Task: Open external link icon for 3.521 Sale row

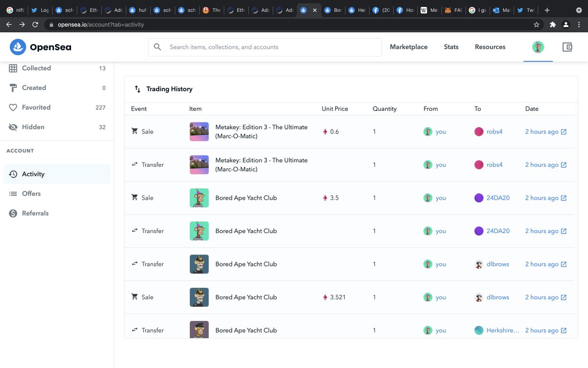Action: coord(563,297)
